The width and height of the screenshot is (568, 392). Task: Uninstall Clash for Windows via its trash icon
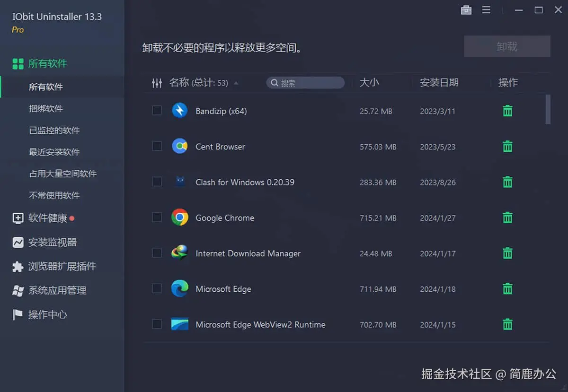[507, 182]
